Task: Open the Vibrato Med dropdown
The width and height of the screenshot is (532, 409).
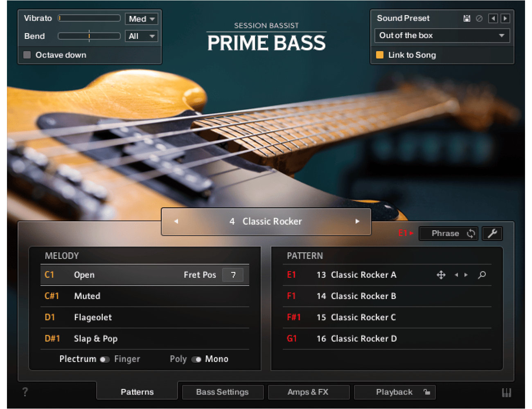Action: coord(141,19)
